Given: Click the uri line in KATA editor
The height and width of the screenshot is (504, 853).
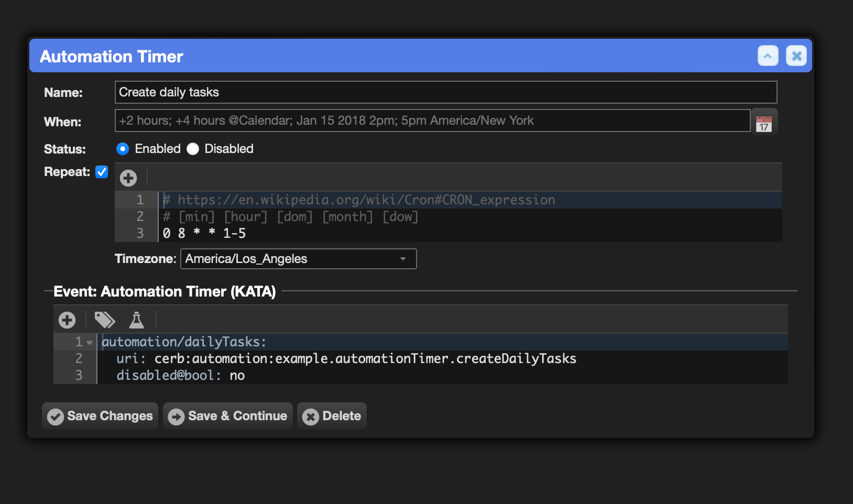Looking at the screenshot, I should tap(443, 359).
